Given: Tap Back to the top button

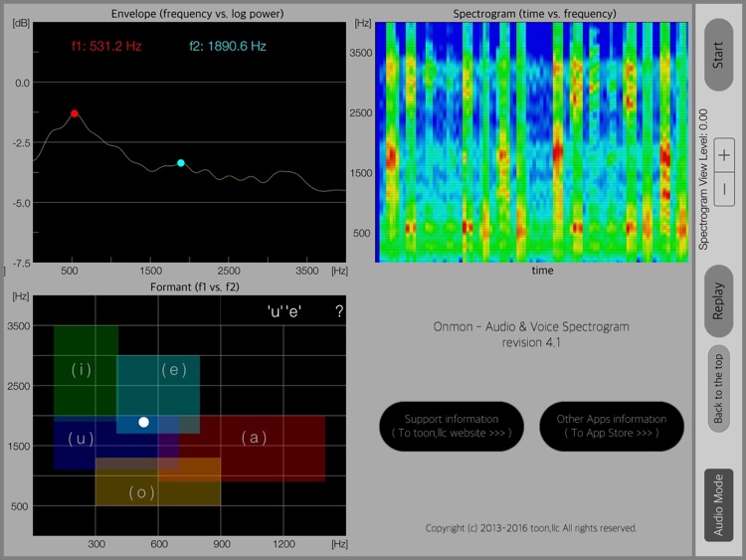Looking at the screenshot, I should click(719, 388).
